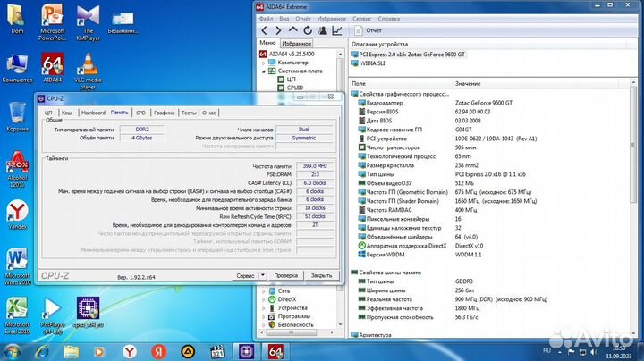This screenshot has height=361, width=644.
Task: Refresh the AIDA64 page
Action: point(308,30)
